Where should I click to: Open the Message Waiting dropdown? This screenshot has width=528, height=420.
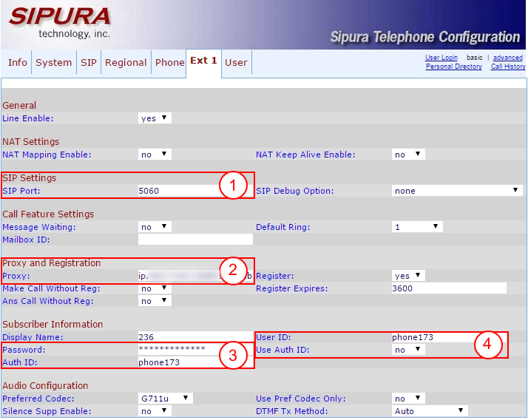(x=155, y=227)
